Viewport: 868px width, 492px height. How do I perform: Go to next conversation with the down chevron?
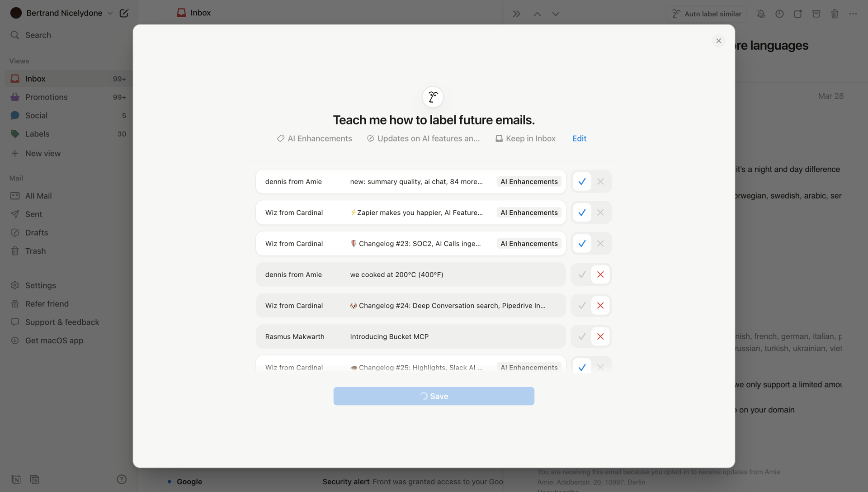tap(555, 14)
